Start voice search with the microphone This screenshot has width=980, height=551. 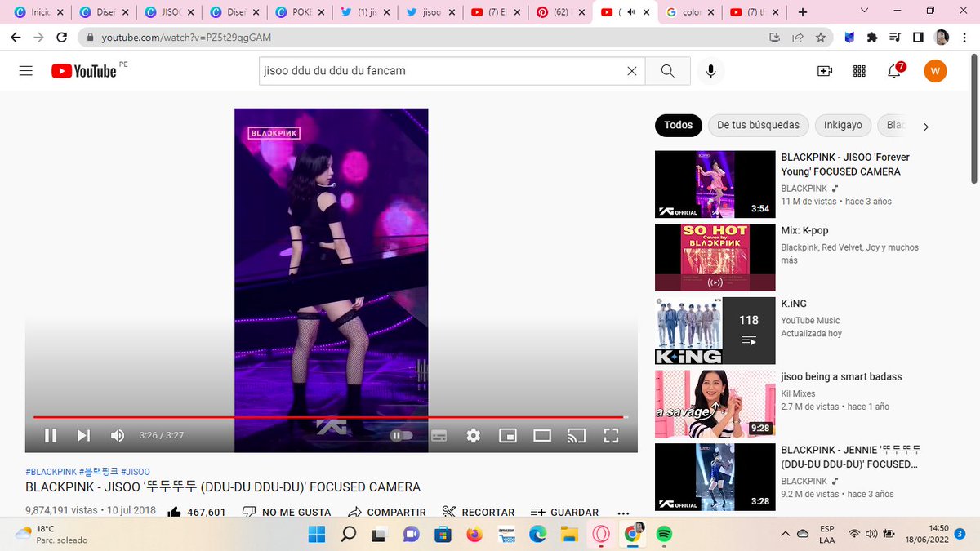click(x=710, y=71)
